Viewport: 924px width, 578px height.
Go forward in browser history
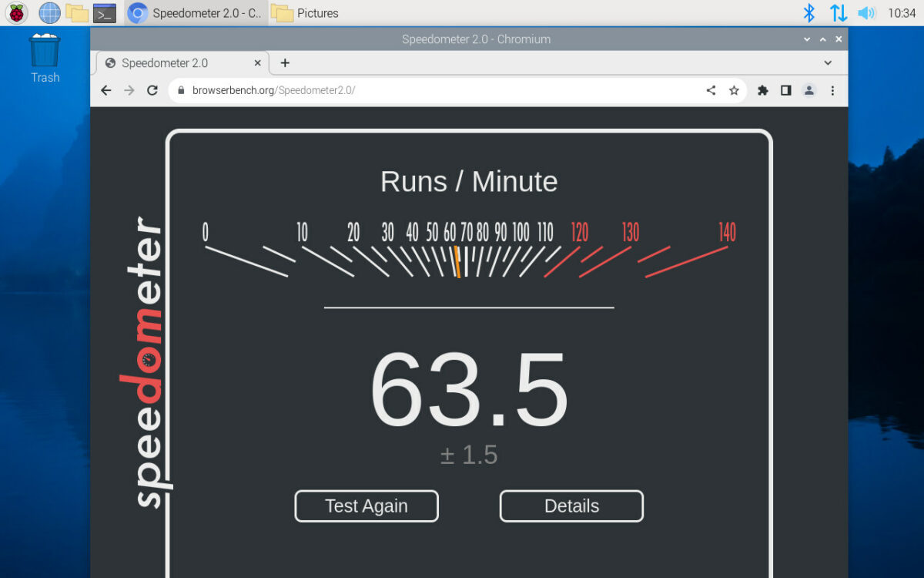(x=129, y=90)
